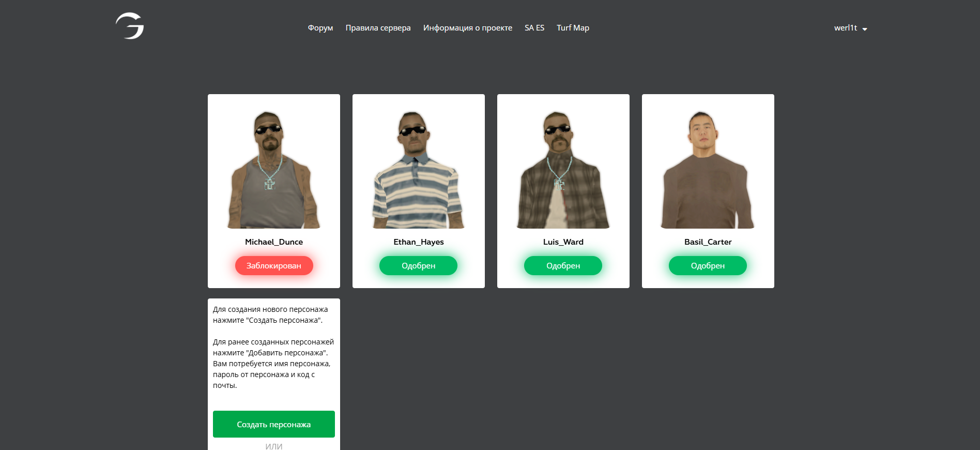Click Одобрен badge under Ethan_Hayes

419,266
